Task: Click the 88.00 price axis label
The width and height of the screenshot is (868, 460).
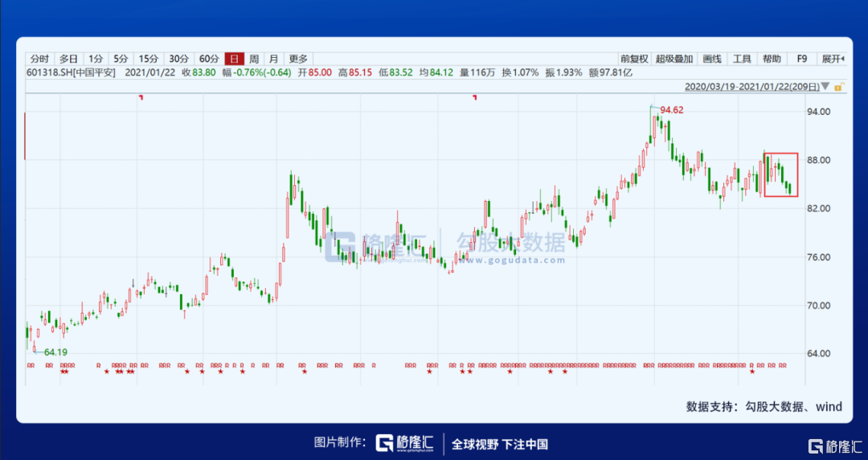Action: pos(818,160)
